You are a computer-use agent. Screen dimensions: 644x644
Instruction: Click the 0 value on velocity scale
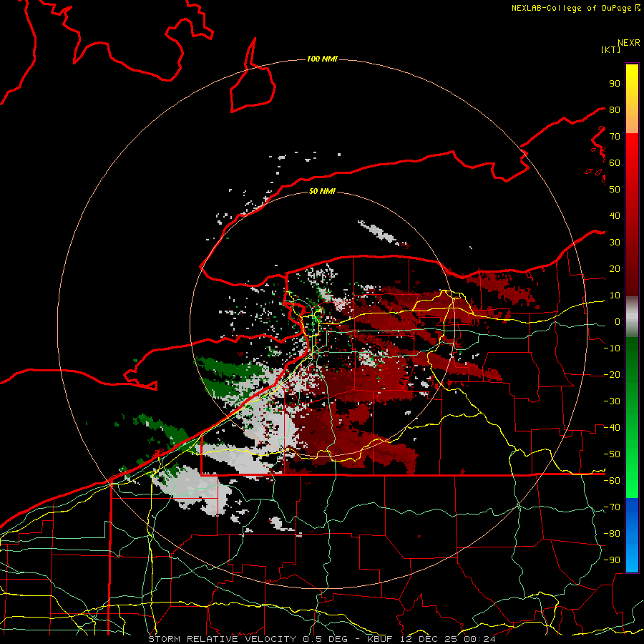617,322
